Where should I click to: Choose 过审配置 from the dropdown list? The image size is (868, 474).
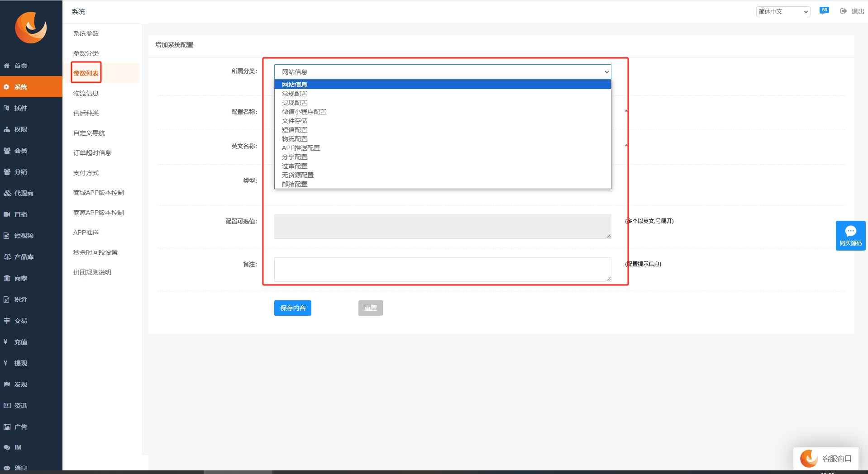443,166
